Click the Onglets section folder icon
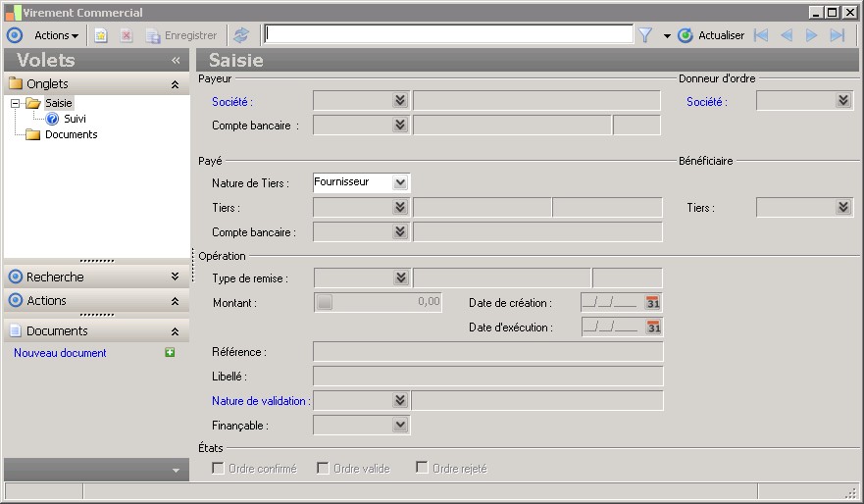Image resolution: width=864 pixels, height=504 pixels. [x=16, y=83]
